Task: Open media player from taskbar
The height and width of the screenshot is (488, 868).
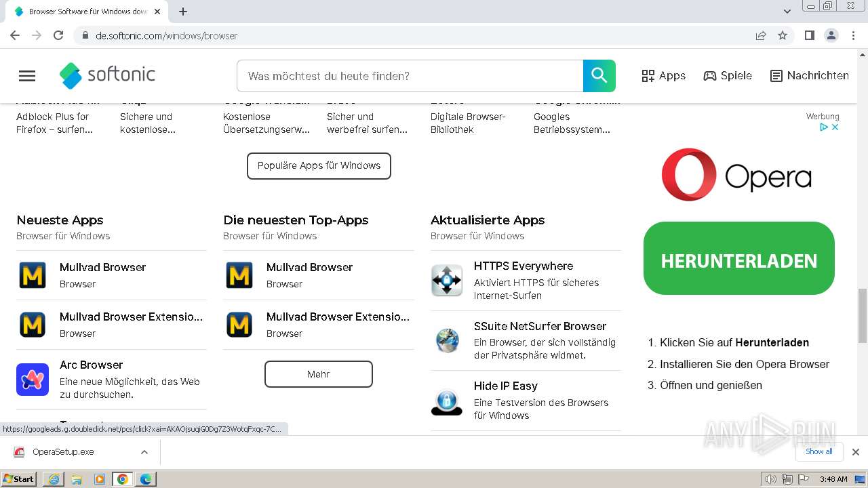Action: [100, 479]
